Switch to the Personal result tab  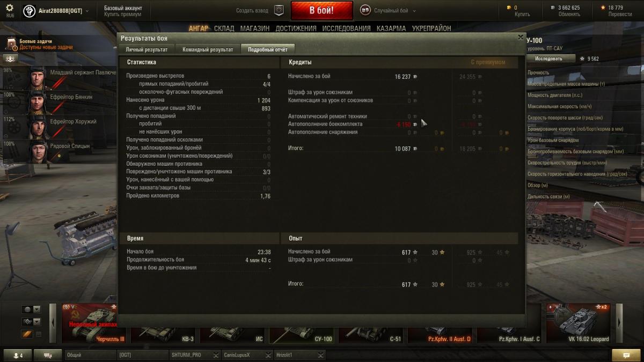[147, 49]
